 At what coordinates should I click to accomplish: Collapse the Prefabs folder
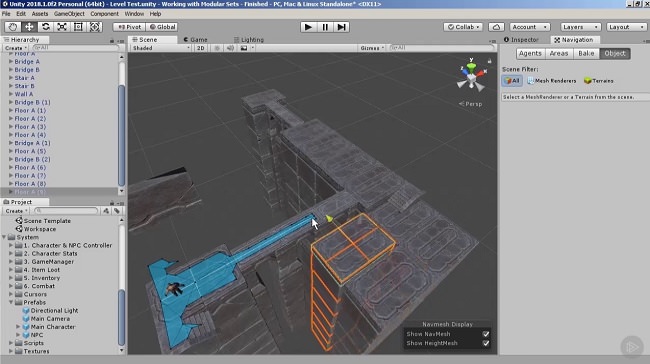pos(11,302)
